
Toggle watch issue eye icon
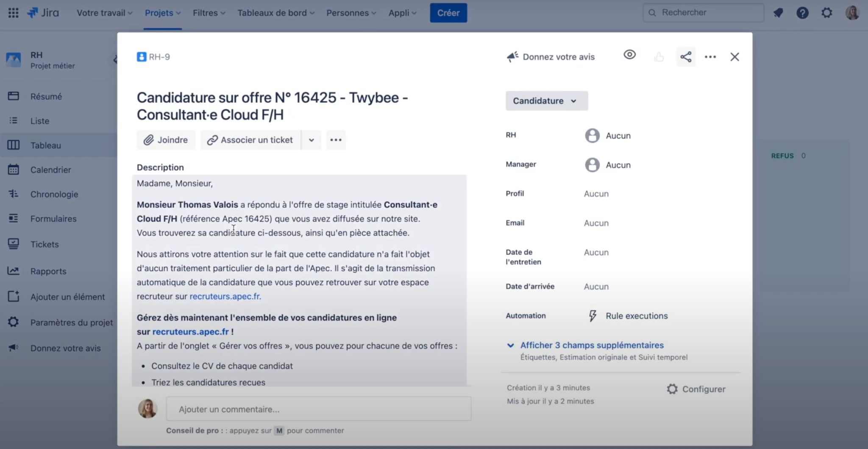tap(629, 55)
